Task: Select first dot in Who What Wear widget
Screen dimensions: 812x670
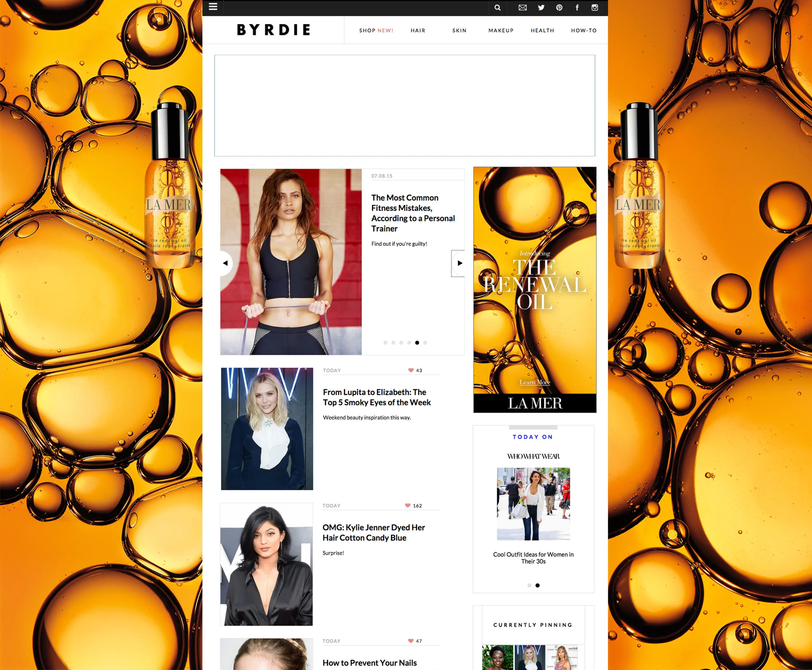Action: (529, 586)
